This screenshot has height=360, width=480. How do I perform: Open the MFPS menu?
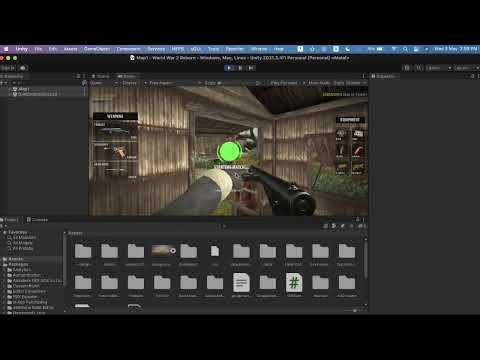(178, 49)
